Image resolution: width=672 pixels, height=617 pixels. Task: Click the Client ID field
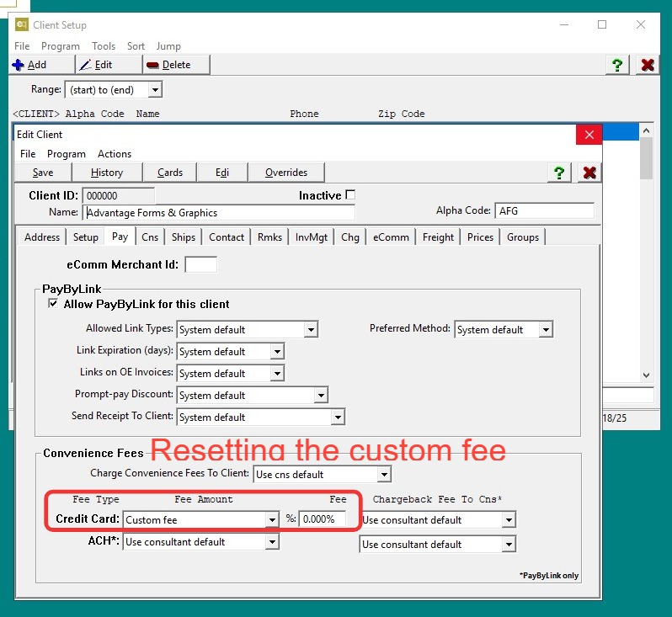(118, 195)
